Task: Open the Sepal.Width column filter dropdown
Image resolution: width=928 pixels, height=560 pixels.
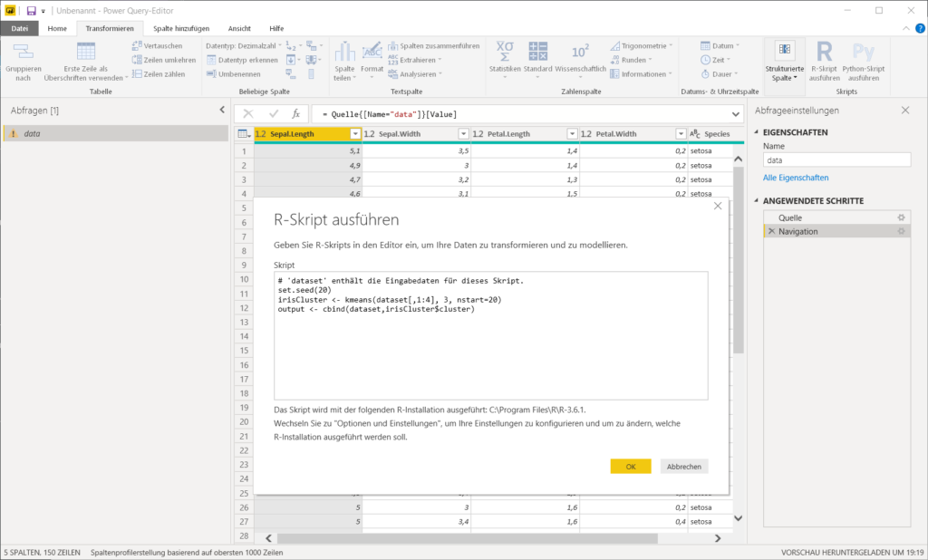Action: [x=463, y=134]
